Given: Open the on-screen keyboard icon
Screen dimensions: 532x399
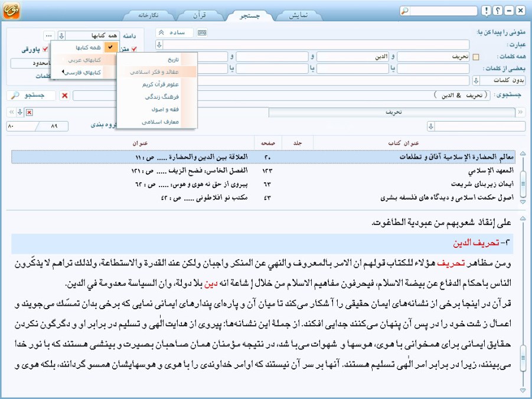Looking at the screenshot, I should point(202,32).
